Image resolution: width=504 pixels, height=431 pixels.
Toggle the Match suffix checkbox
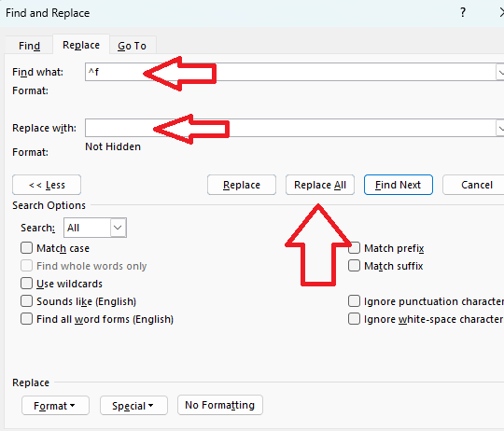click(355, 266)
